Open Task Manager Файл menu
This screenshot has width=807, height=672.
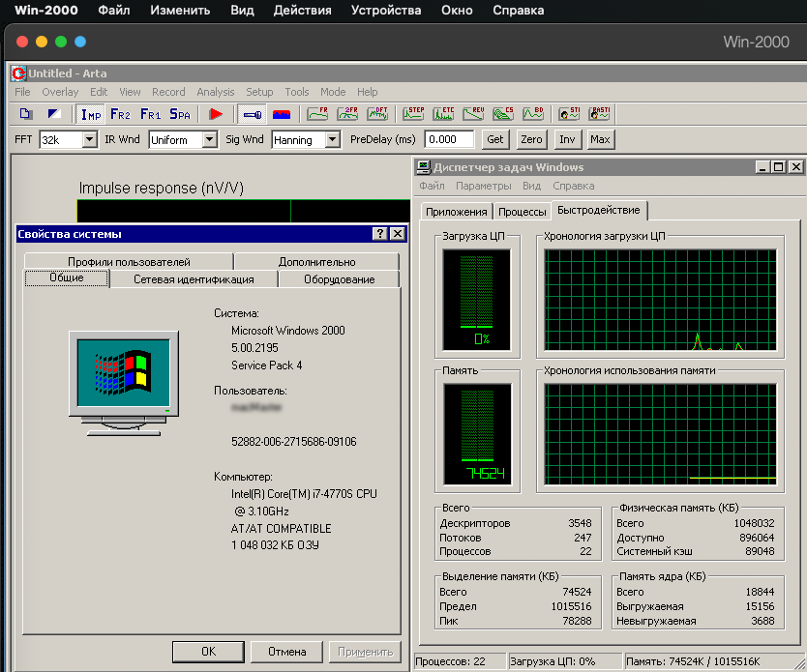[432, 186]
